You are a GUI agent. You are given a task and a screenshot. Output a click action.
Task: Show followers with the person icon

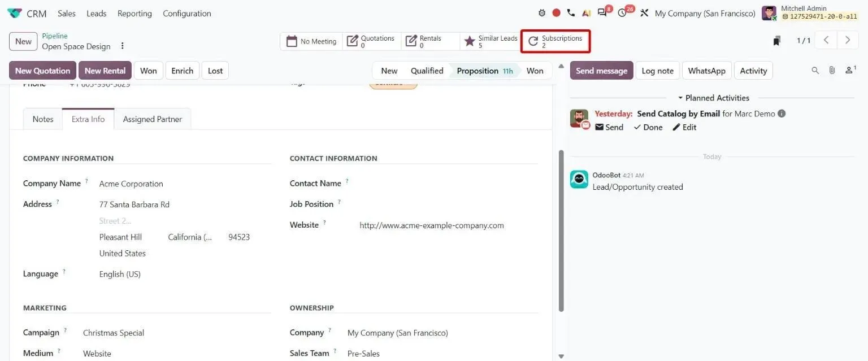(x=850, y=70)
